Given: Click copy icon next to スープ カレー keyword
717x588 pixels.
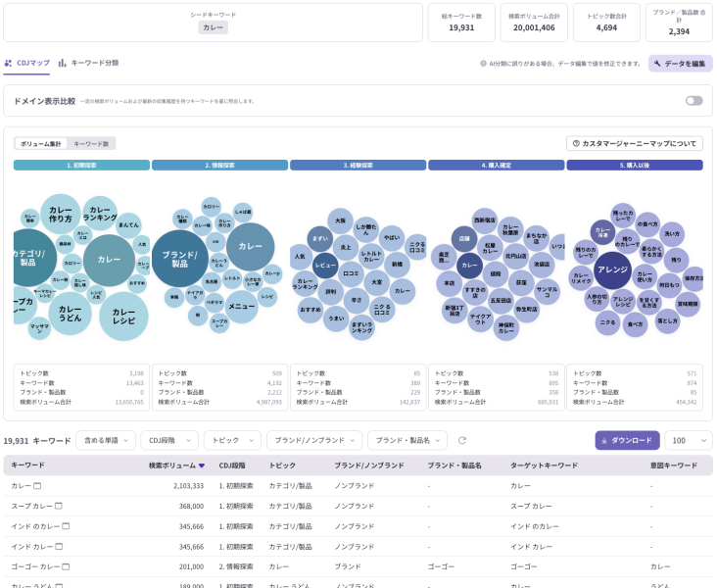Looking at the screenshot, I should tap(58, 506).
